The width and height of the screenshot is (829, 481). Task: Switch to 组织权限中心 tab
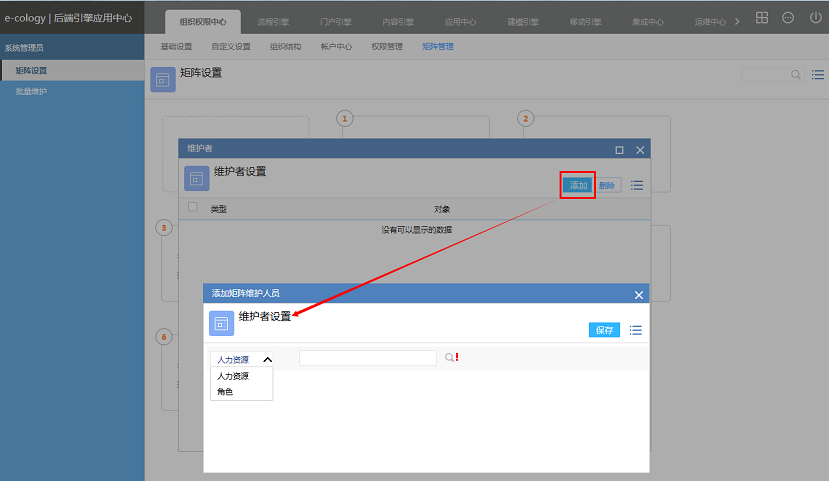203,22
